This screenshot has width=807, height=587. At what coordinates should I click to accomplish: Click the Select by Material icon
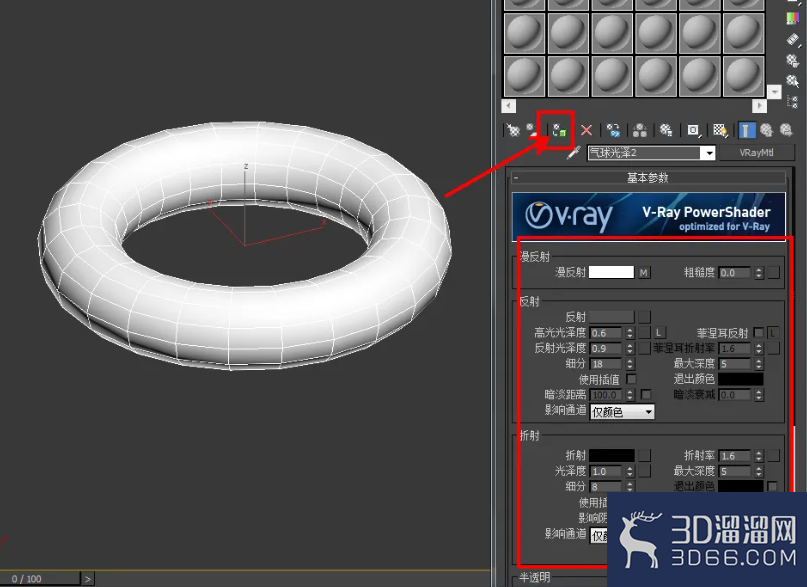[x=793, y=81]
